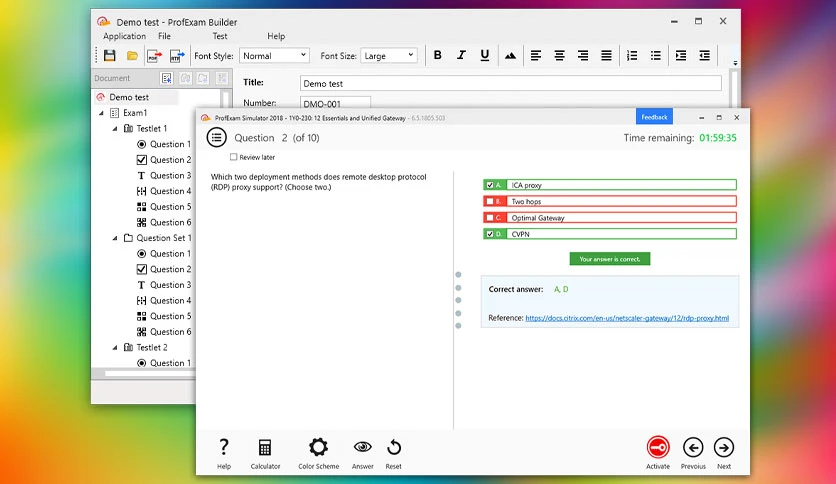
Task: Select Question 5 under Question Set 1
Action: pyautogui.click(x=170, y=316)
